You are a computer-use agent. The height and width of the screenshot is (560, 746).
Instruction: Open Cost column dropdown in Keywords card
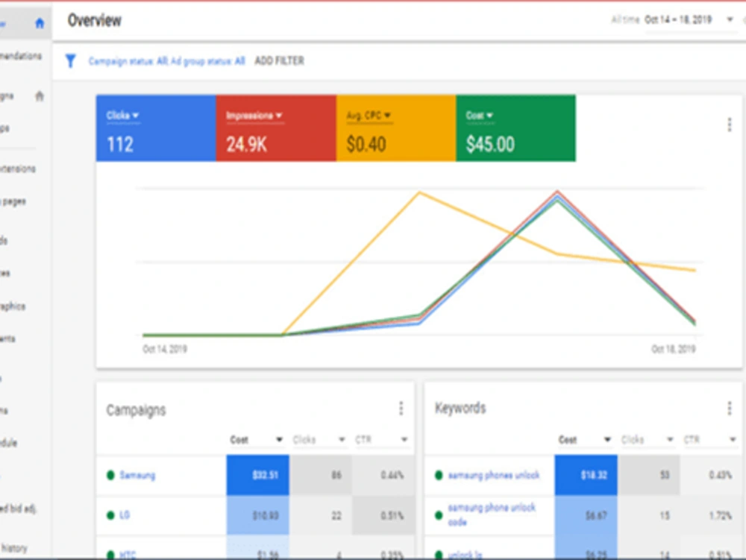[x=607, y=440]
